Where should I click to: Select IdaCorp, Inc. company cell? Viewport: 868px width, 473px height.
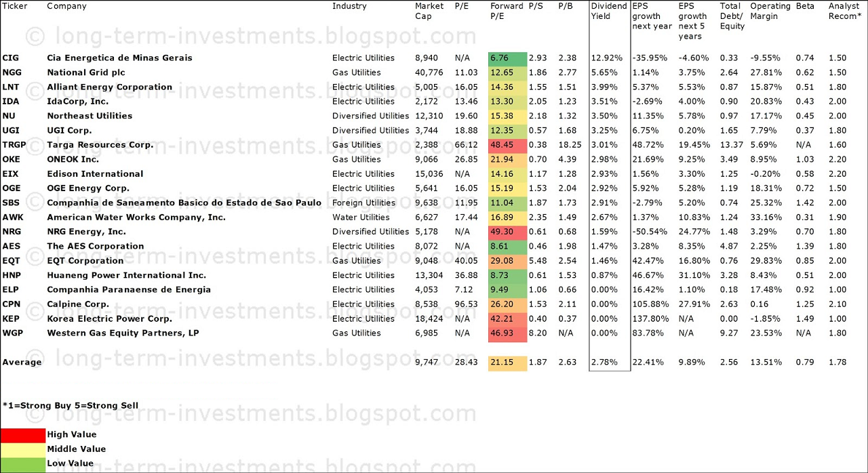pos(78,102)
